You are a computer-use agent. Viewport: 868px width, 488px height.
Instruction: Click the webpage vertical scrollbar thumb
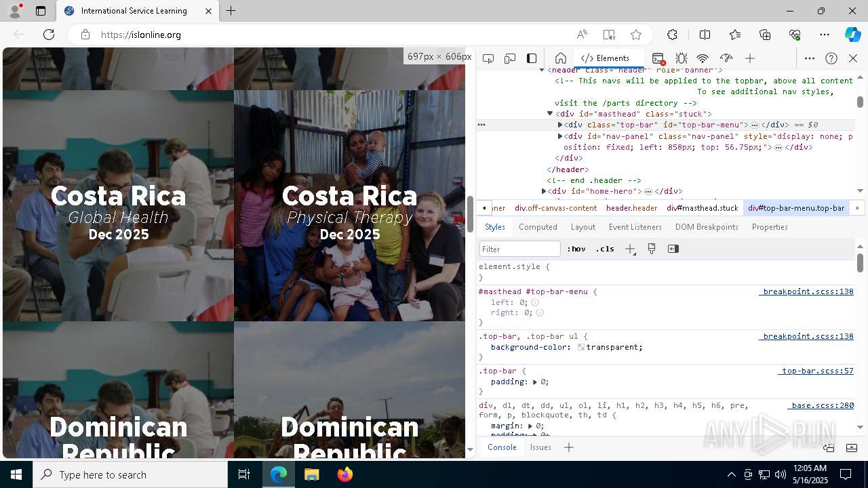click(x=470, y=213)
